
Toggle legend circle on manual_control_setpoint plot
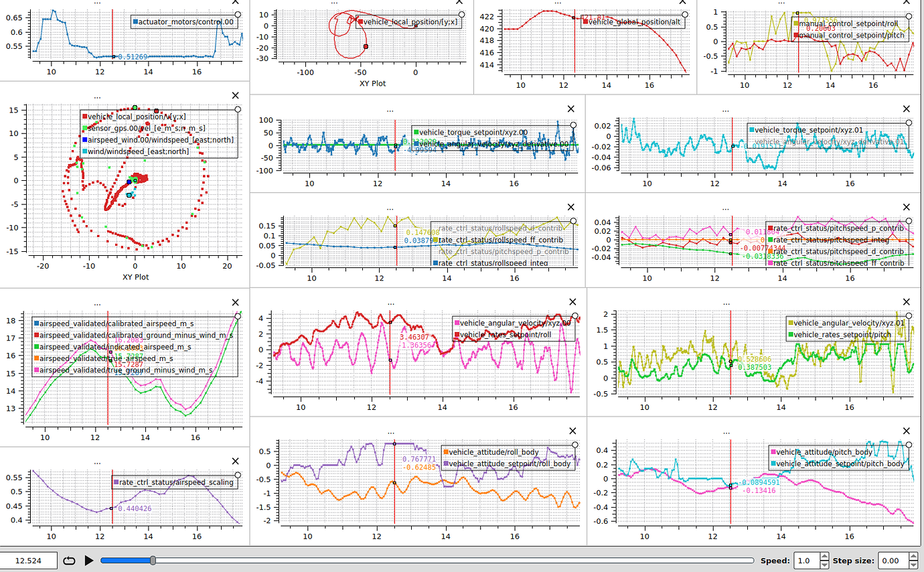click(x=909, y=16)
